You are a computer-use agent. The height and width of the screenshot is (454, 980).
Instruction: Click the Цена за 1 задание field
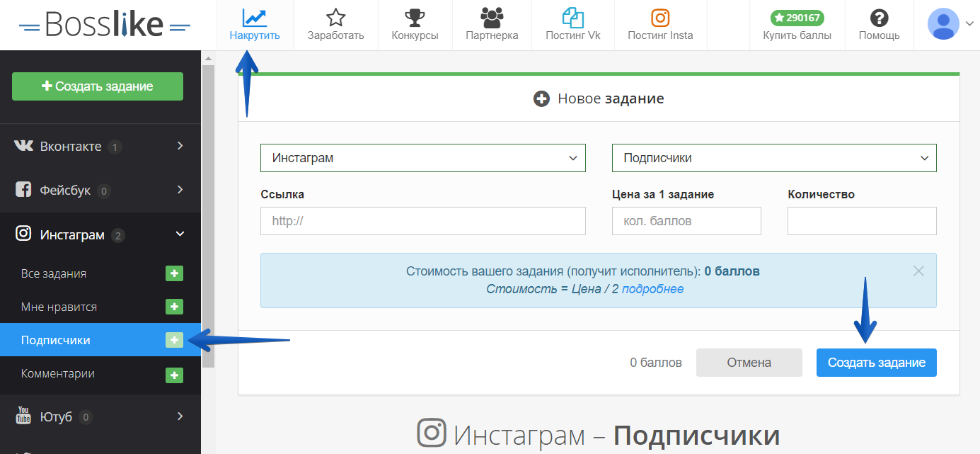click(686, 221)
